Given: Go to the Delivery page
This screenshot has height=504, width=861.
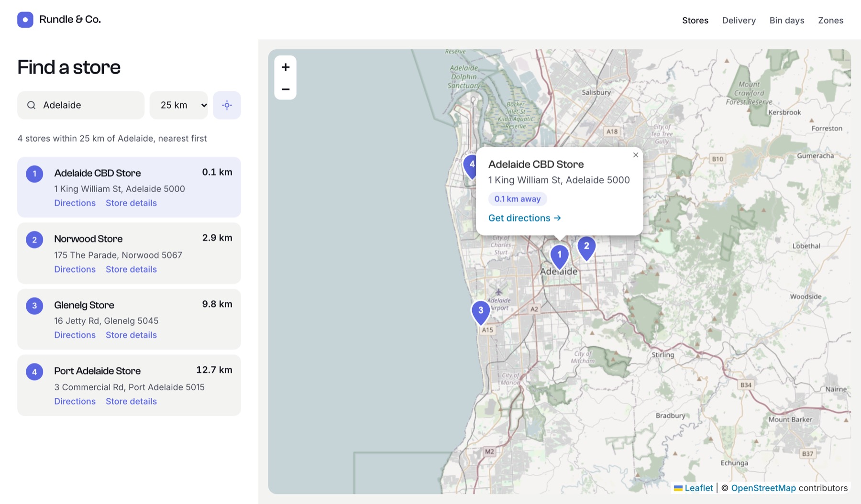Looking at the screenshot, I should click(739, 20).
